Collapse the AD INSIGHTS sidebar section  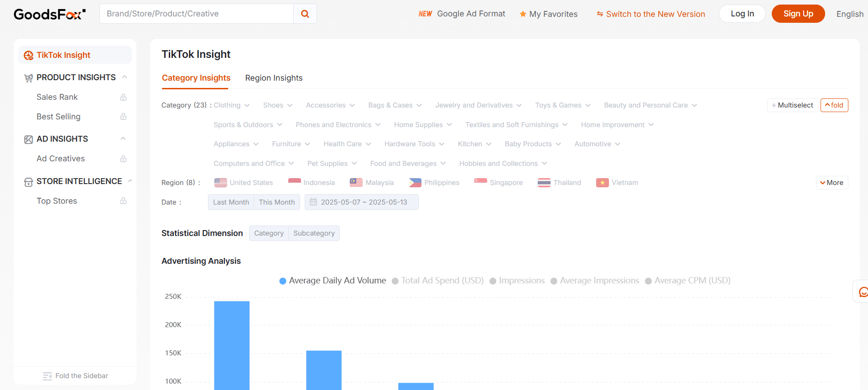click(x=123, y=139)
